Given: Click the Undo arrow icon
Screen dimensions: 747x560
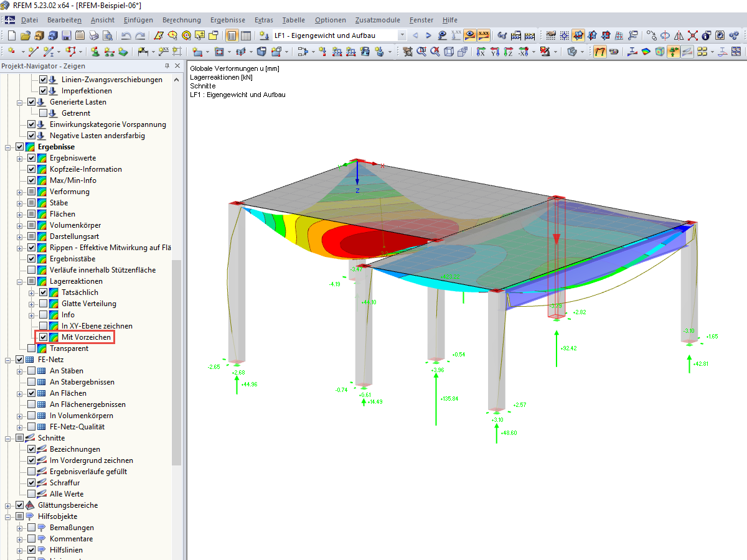Looking at the screenshot, I should (x=126, y=35).
